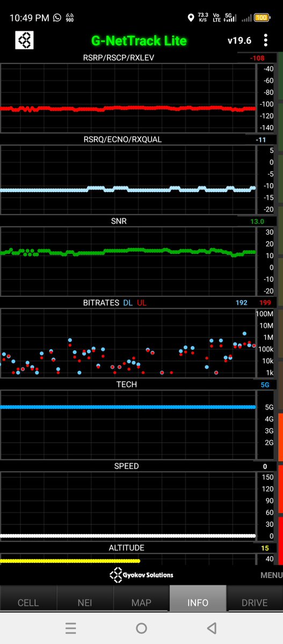The image size is (283, 644).
Task: Tap the yellow ALTITUDE line
Action: click(70, 561)
